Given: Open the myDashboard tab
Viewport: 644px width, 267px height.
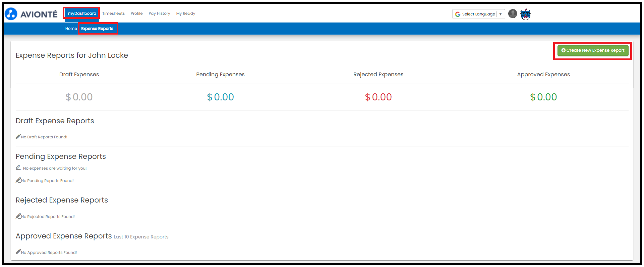Looking at the screenshot, I should pos(82,13).
